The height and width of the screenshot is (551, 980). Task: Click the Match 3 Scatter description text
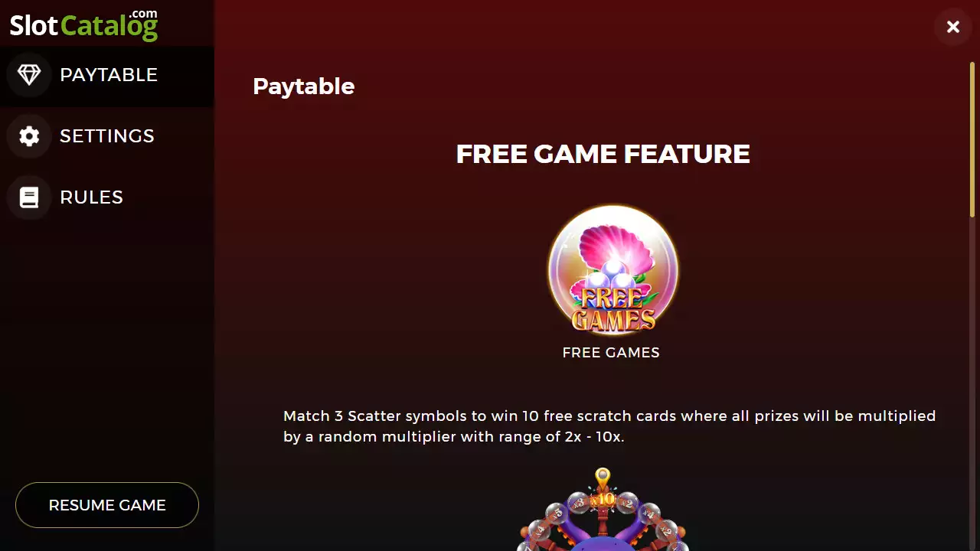[x=609, y=426]
